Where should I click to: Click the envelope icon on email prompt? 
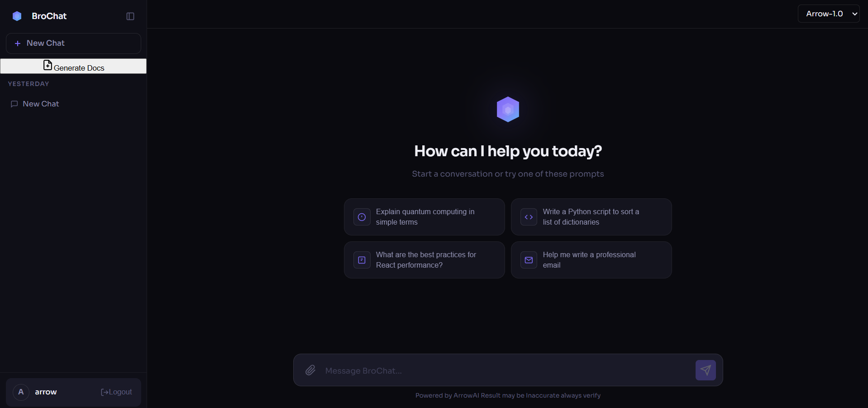529,260
